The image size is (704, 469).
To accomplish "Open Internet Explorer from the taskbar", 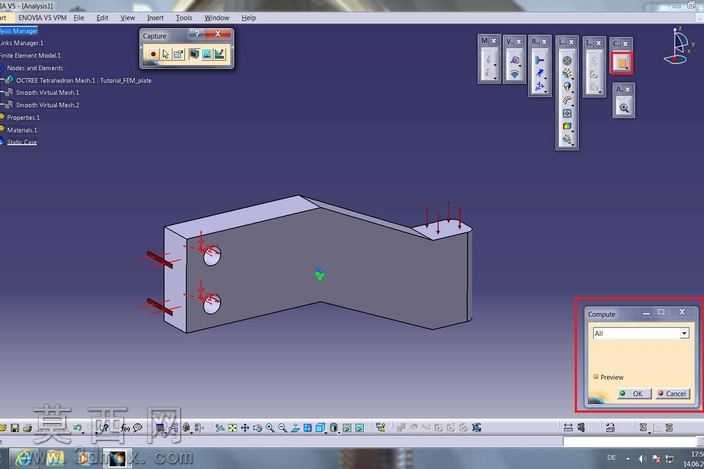I will pyautogui.click(x=25, y=458).
